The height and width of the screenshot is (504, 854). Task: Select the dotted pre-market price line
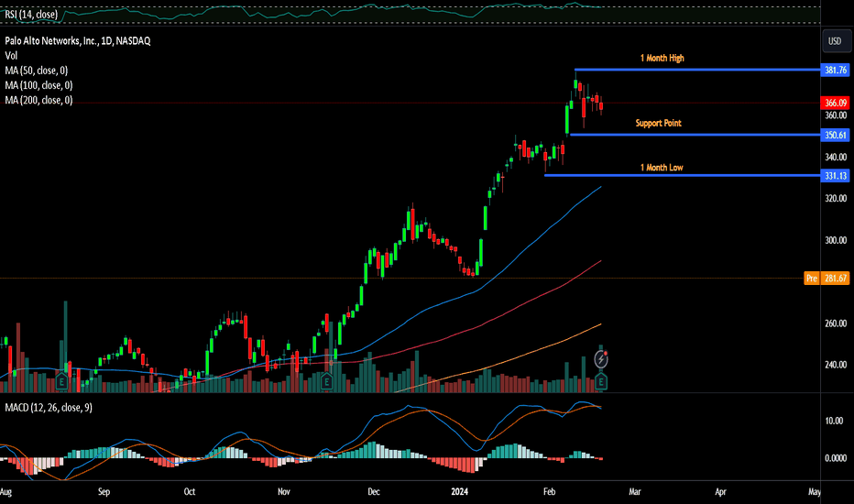[x=402, y=279]
